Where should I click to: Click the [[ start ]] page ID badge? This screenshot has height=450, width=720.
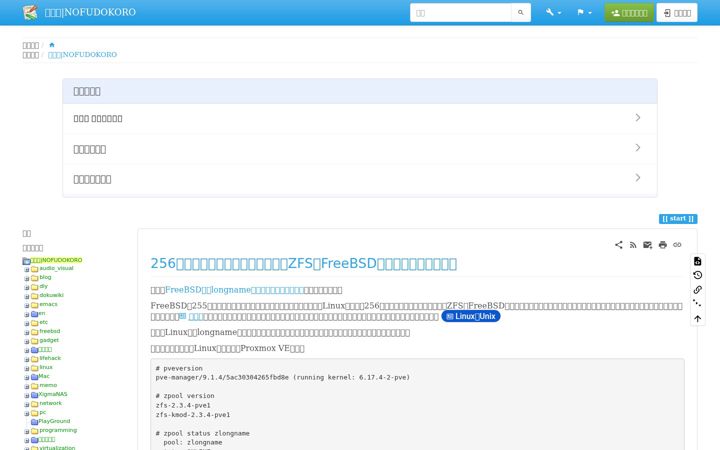678,219
